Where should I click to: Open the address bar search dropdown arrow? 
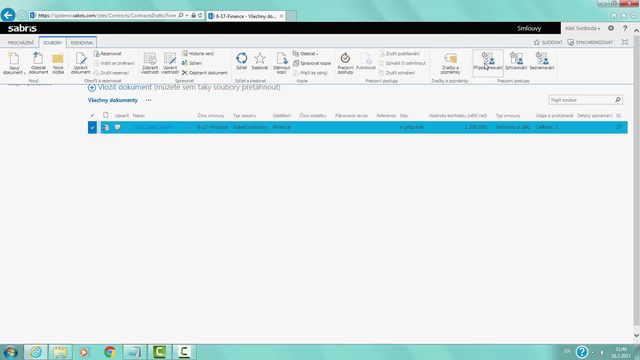(x=187, y=16)
